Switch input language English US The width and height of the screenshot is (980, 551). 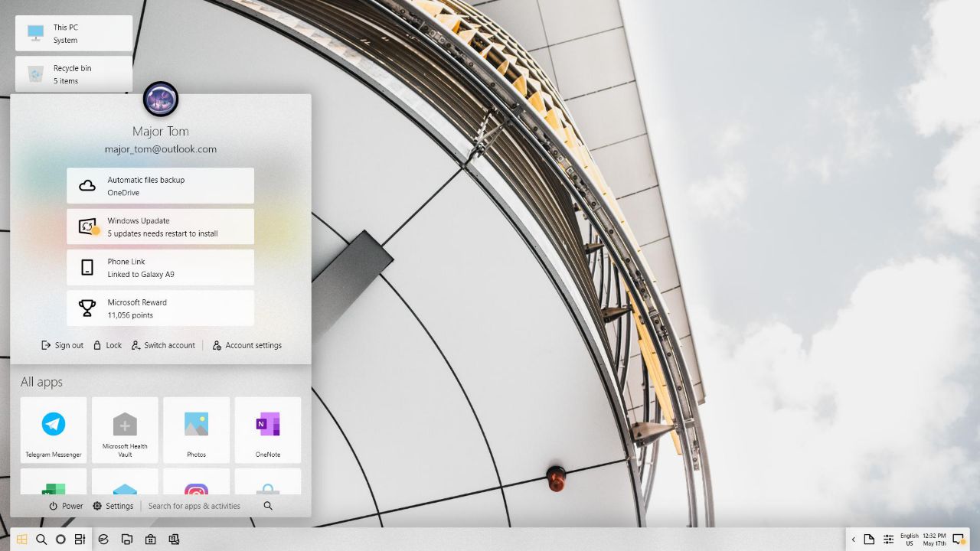pyautogui.click(x=910, y=540)
